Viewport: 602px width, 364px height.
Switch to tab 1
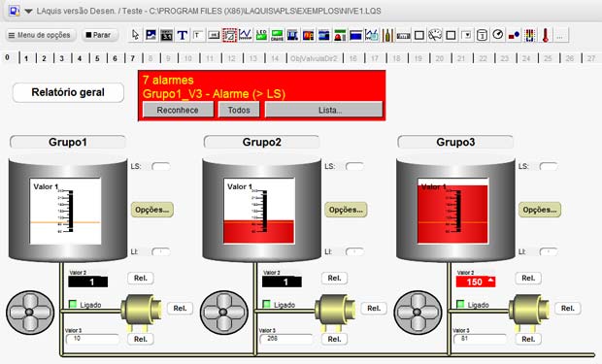[x=26, y=58]
